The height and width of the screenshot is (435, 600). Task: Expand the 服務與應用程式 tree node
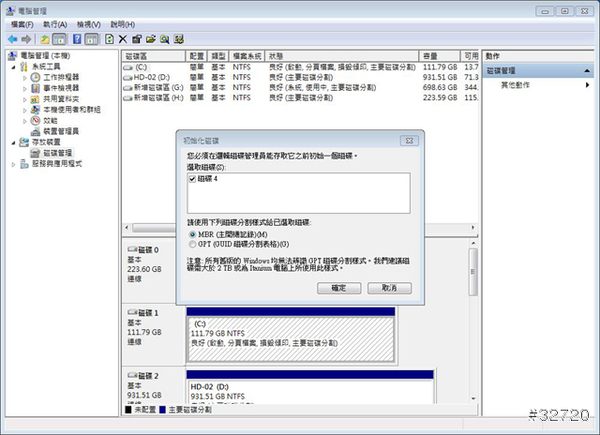tap(12, 163)
